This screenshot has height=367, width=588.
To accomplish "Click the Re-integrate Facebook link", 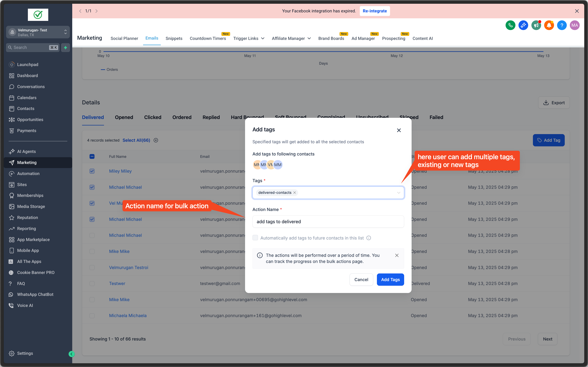I will coord(374,11).
